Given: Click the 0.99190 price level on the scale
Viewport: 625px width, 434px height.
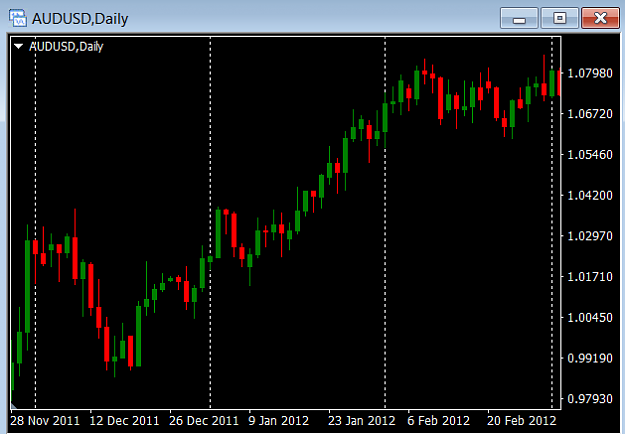Looking at the screenshot, I should coord(590,358).
